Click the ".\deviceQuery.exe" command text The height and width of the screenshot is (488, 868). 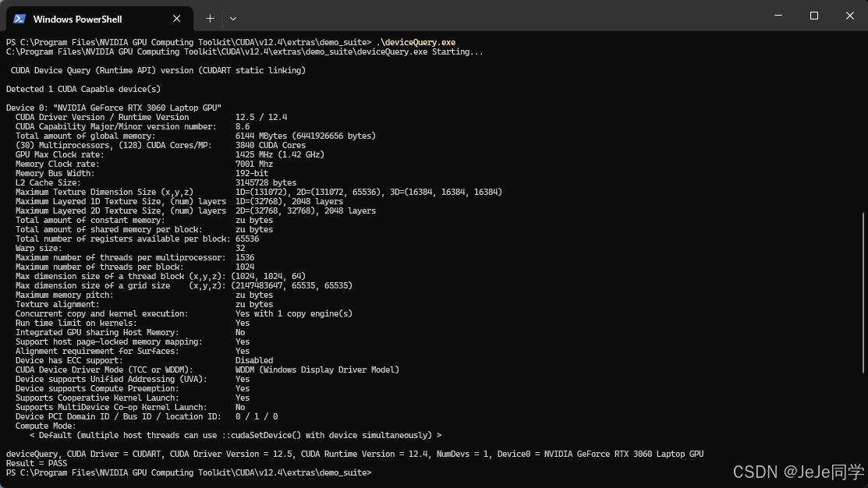click(x=416, y=43)
